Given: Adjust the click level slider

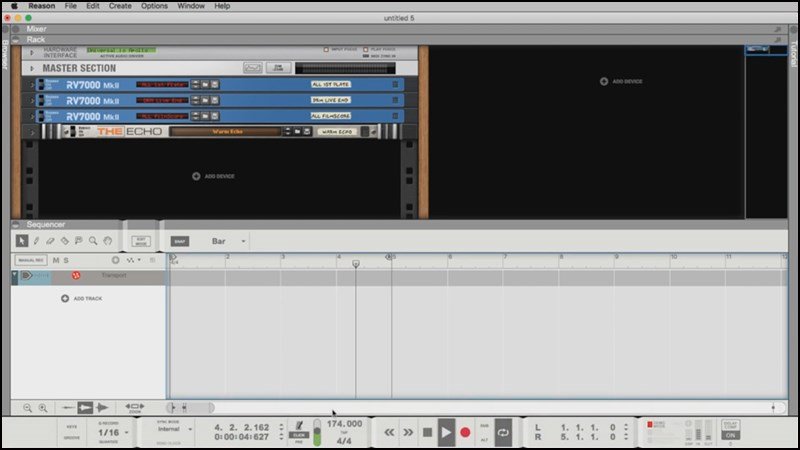Looking at the screenshot, I should coord(317,433).
